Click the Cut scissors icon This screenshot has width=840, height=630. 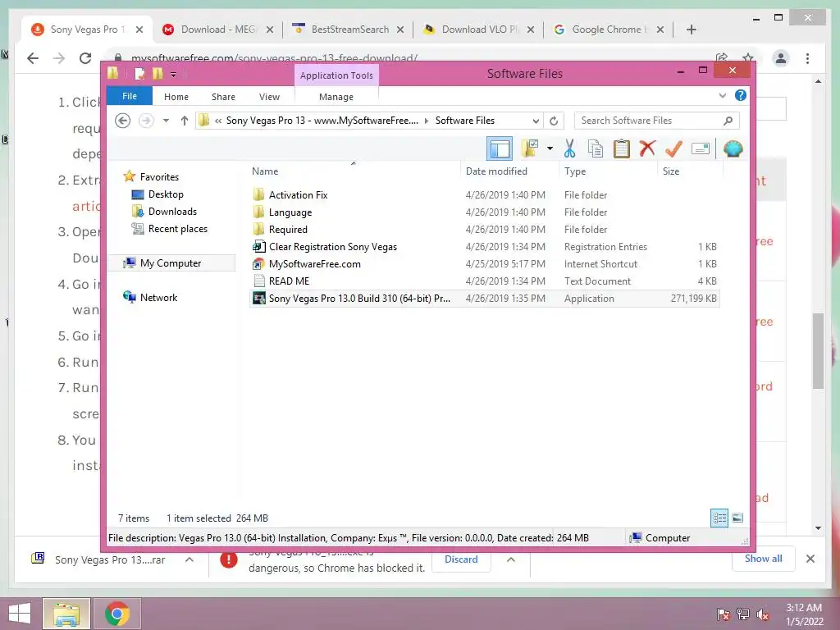point(569,148)
